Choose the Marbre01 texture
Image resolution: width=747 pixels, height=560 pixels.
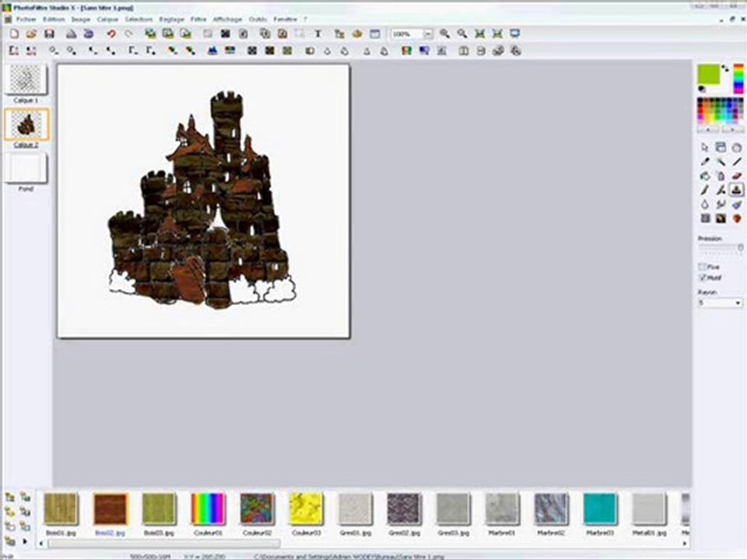click(x=502, y=509)
